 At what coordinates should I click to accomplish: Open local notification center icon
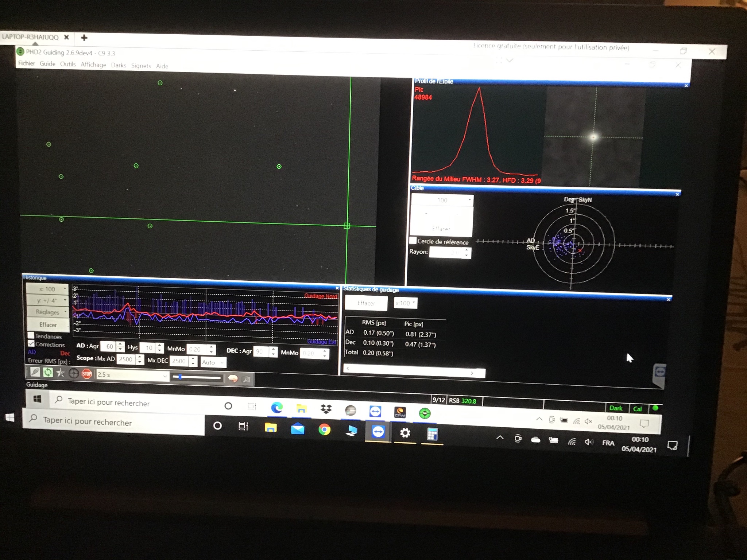(x=673, y=446)
